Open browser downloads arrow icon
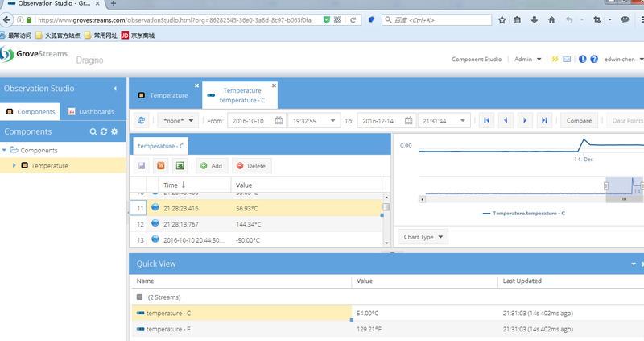 (x=535, y=19)
